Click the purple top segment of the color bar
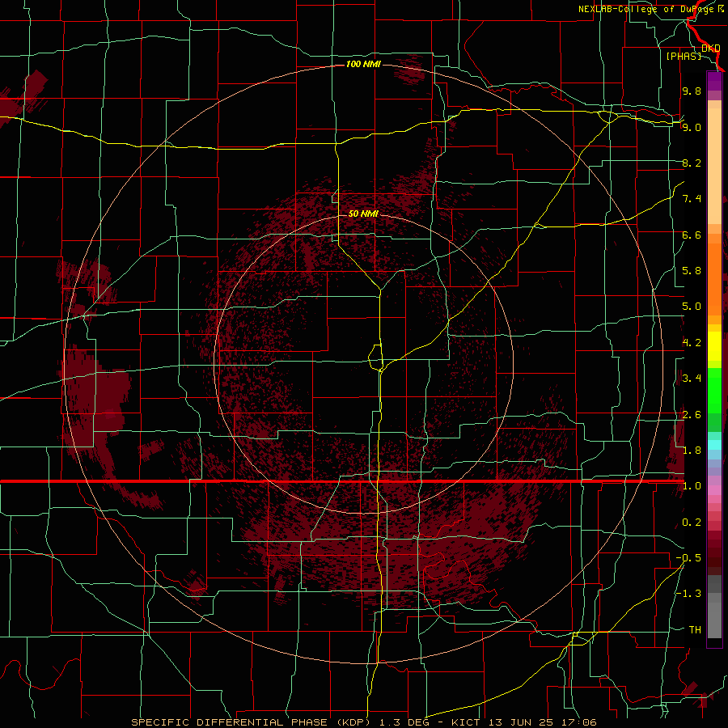The height and width of the screenshot is (728, 728). click(714, 81)
